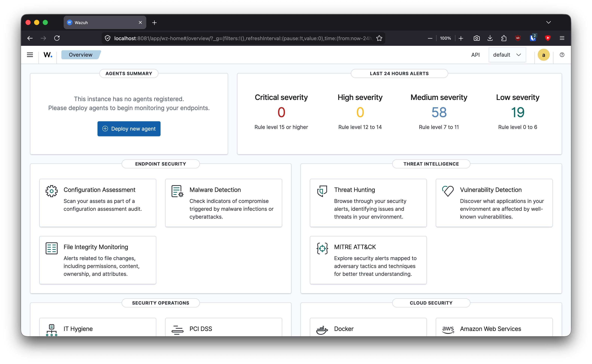This screenshot has width=592, height=364.
Task: Click the PCI DSS lines icon
Action: point(177,330)
